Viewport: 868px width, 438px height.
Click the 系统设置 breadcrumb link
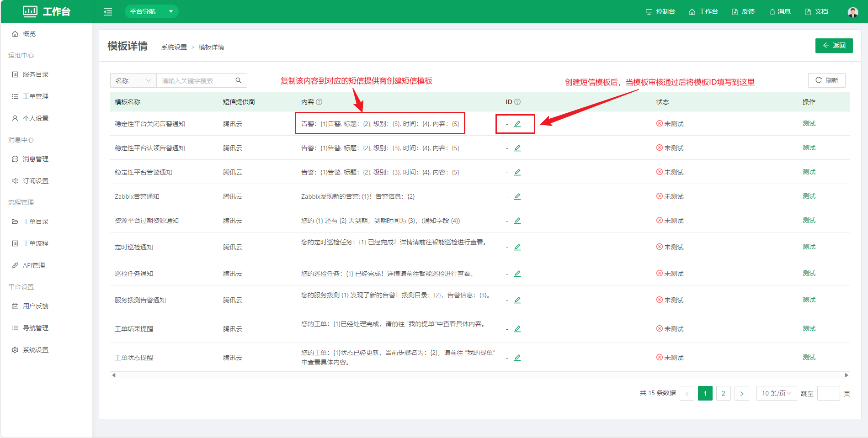click(x=174, y=47)
